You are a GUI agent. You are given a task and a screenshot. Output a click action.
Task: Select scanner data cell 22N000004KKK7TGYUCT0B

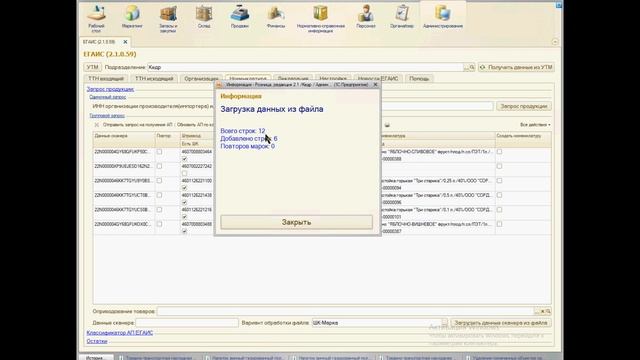[124, 195]
